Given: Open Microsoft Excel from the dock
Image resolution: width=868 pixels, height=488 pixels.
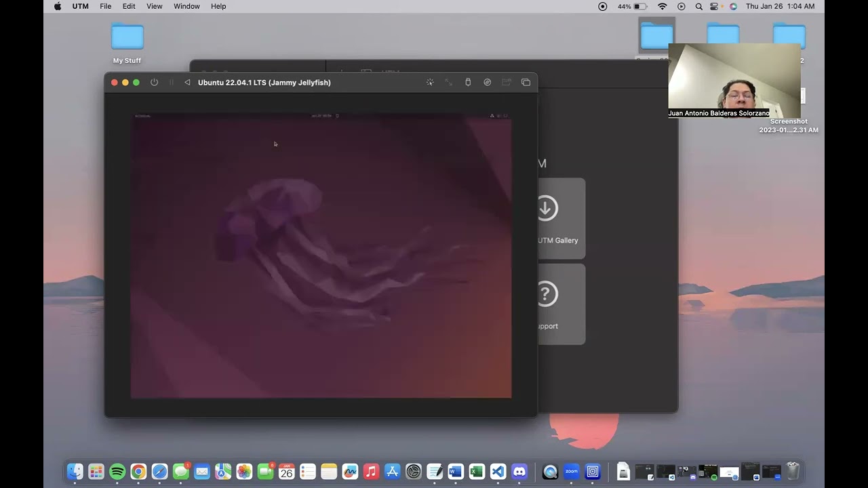Looking at the screenshot, I should click(x=477, y=471).
